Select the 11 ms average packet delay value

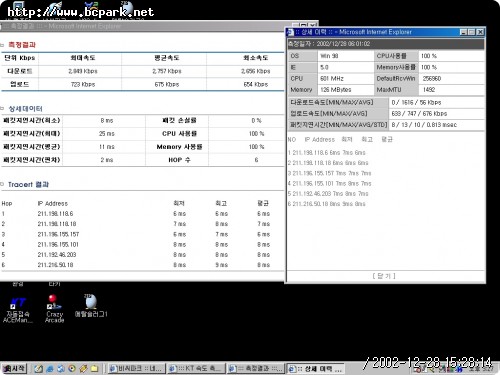click(107, 147)
